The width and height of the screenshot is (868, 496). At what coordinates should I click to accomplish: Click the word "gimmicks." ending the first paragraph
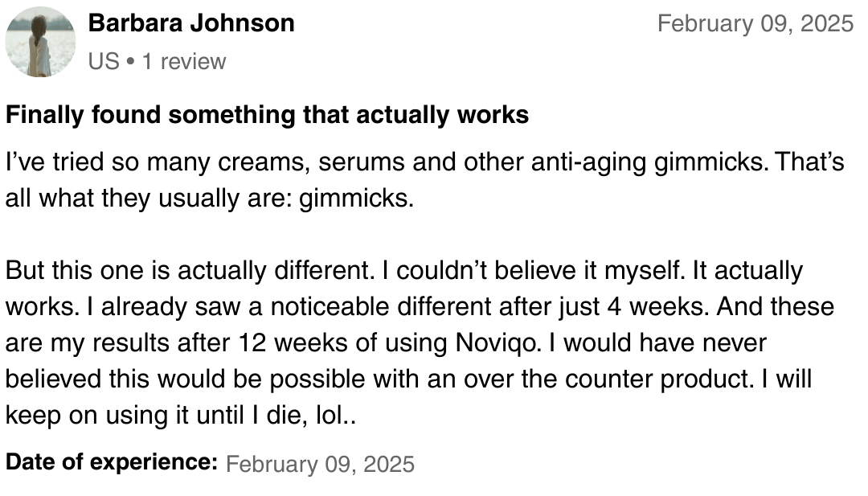coord(356,198)
